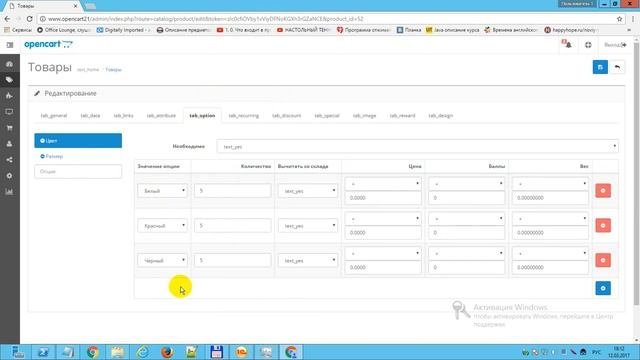Reload the page in browser
The height and width of the screenshot is (360, 640).
(x=29, y=19)
